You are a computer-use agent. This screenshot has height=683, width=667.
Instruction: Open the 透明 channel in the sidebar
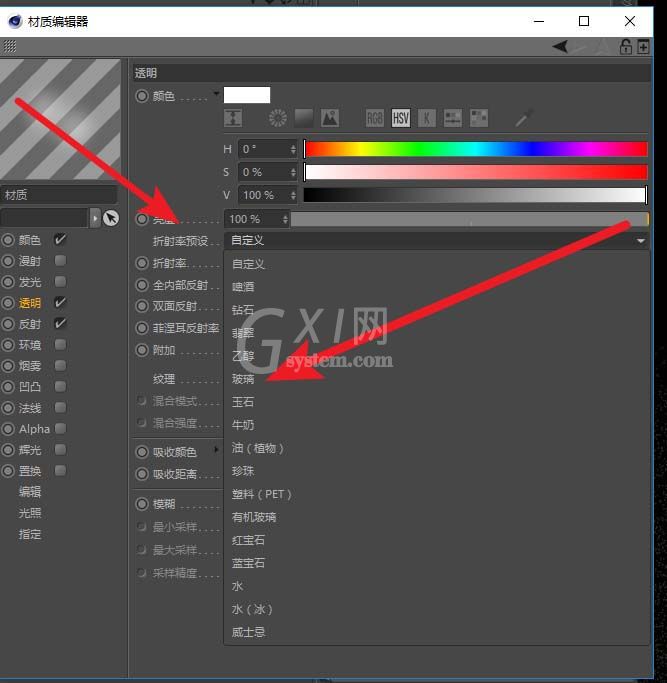(x=30, y=303)
